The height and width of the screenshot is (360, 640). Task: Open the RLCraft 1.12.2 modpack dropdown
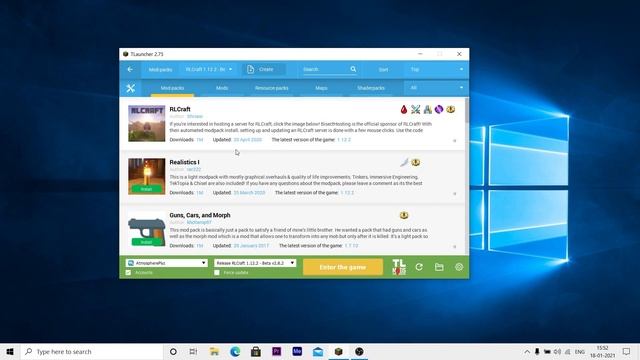click(209, 69)
